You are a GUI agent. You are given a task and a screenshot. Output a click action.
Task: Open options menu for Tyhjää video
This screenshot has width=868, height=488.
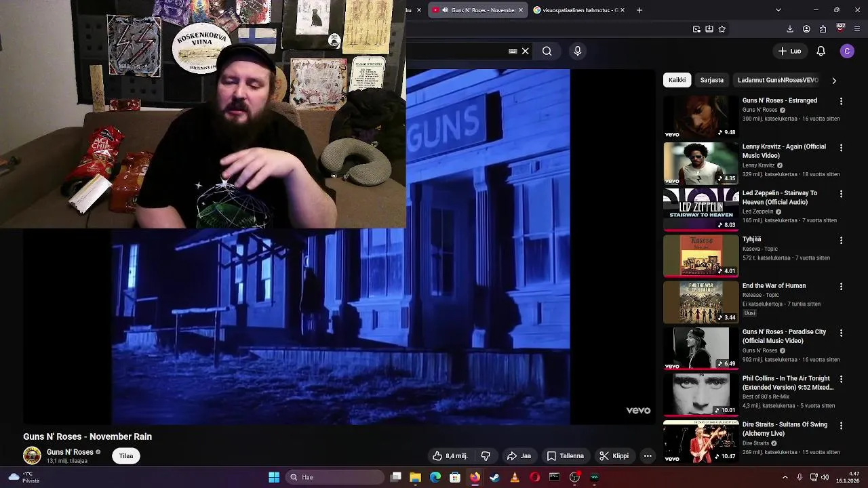tap(841, 240)
